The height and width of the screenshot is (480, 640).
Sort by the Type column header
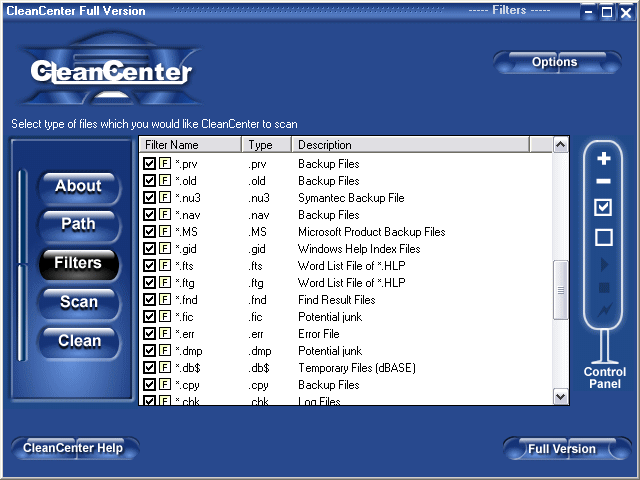267,145
